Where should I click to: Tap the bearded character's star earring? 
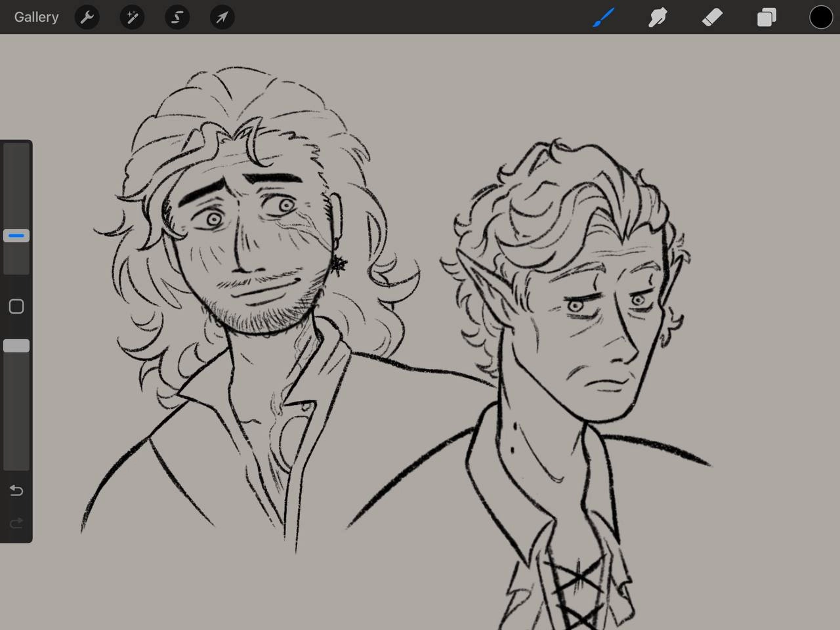click(339, 264)
